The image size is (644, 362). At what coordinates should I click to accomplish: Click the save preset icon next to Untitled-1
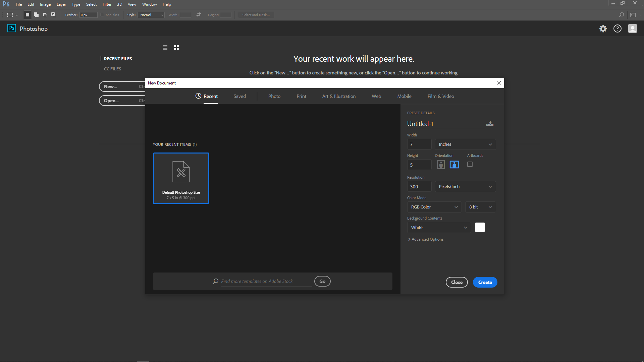pyautogui.click(x=490, y=124)
